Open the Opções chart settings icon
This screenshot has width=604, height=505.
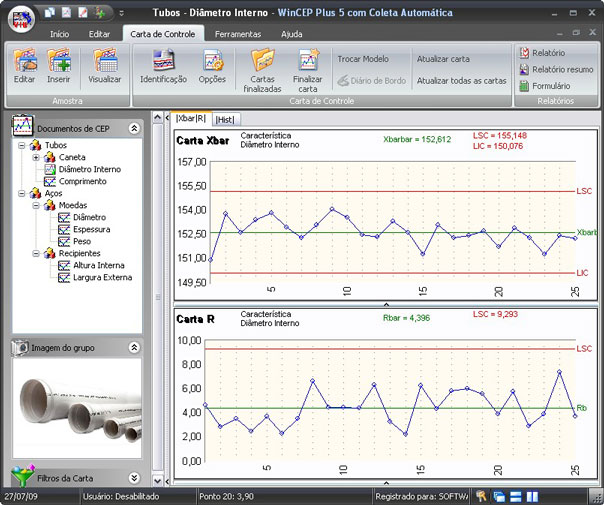click(213, 60)
